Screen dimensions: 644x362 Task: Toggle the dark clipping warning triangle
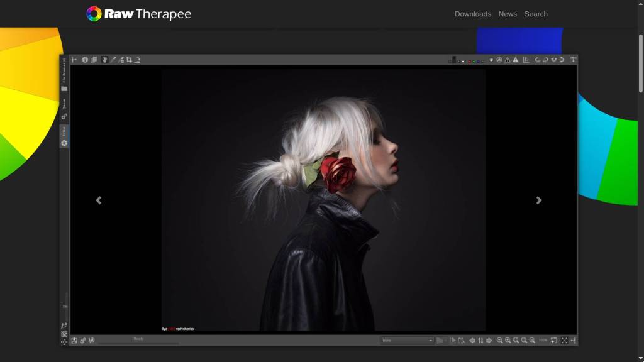pyautogui.click(x=508, y=60)
